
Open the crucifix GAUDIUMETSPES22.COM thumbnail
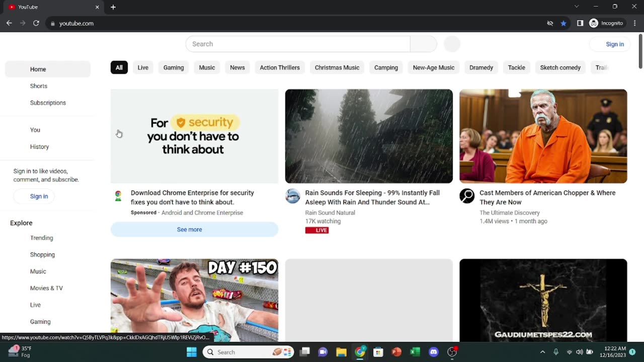point(543,300)
